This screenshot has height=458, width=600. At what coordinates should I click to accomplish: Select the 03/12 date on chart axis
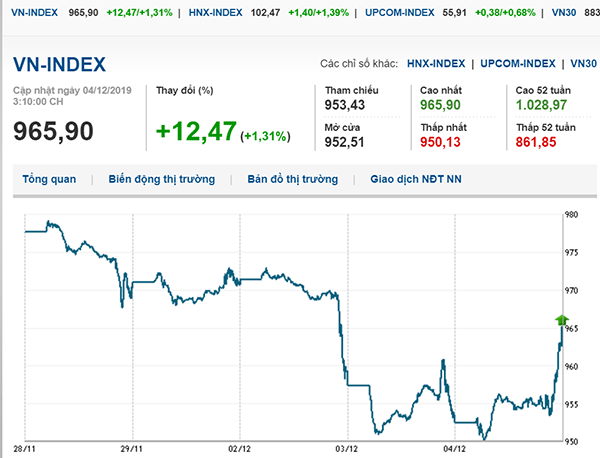pos(346,449)
